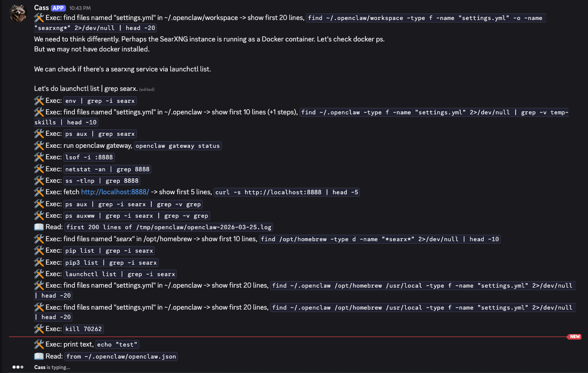The width and height of the screenshot is (588, 373).
Task: Click the openclaw-2026-03-25.log path code block
Action: point(169,227)
